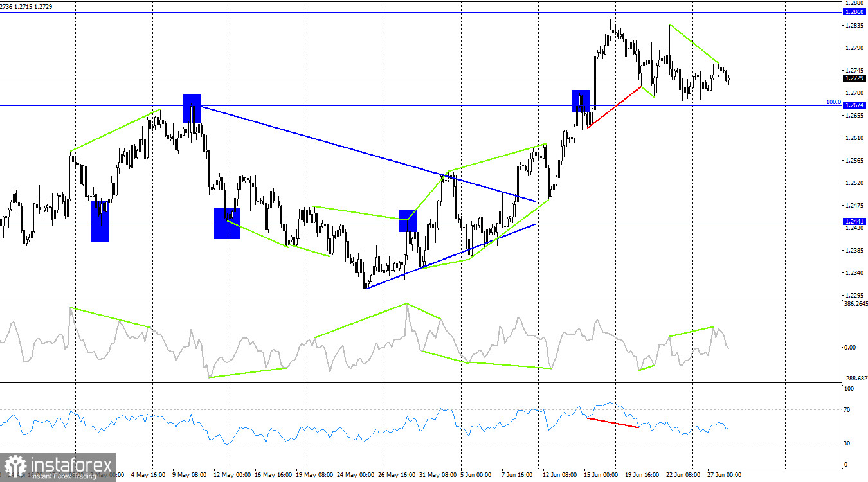Click the 1.2790 price axis label

coord(854,48)
